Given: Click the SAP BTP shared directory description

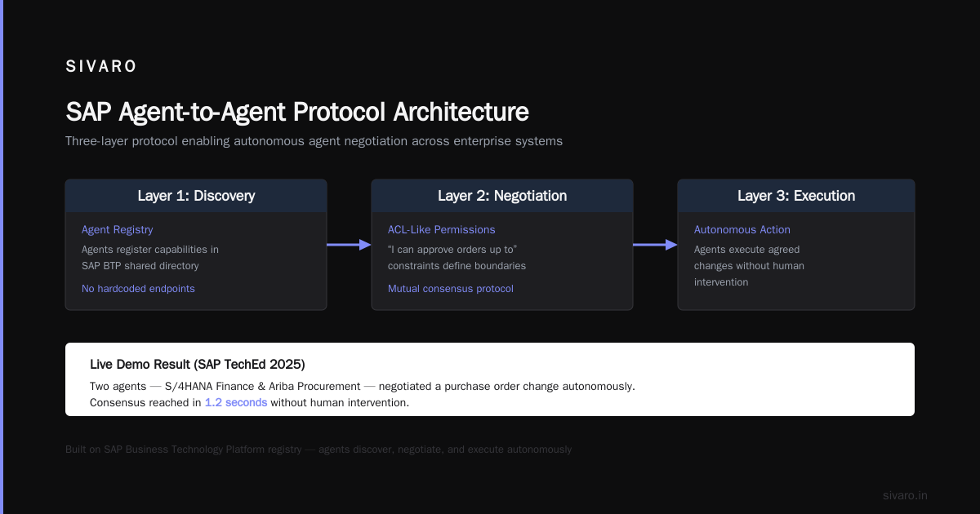Looking at the screenshot, I should [x=140, y=266].
